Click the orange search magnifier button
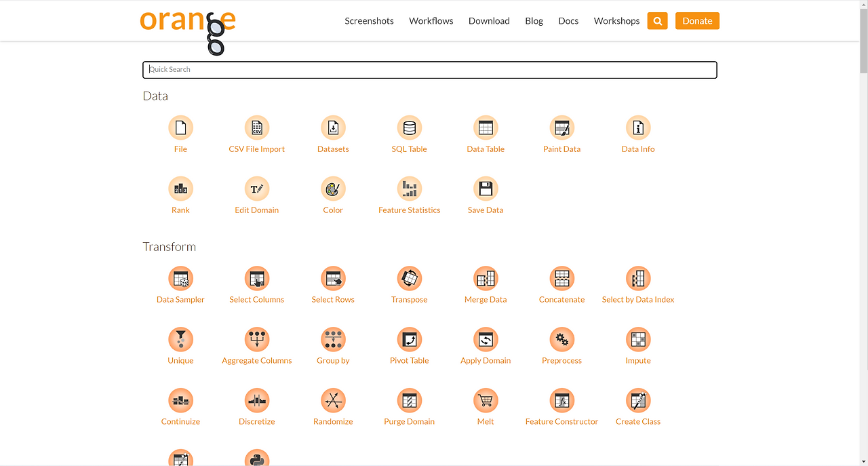 (x=657, y=21)
